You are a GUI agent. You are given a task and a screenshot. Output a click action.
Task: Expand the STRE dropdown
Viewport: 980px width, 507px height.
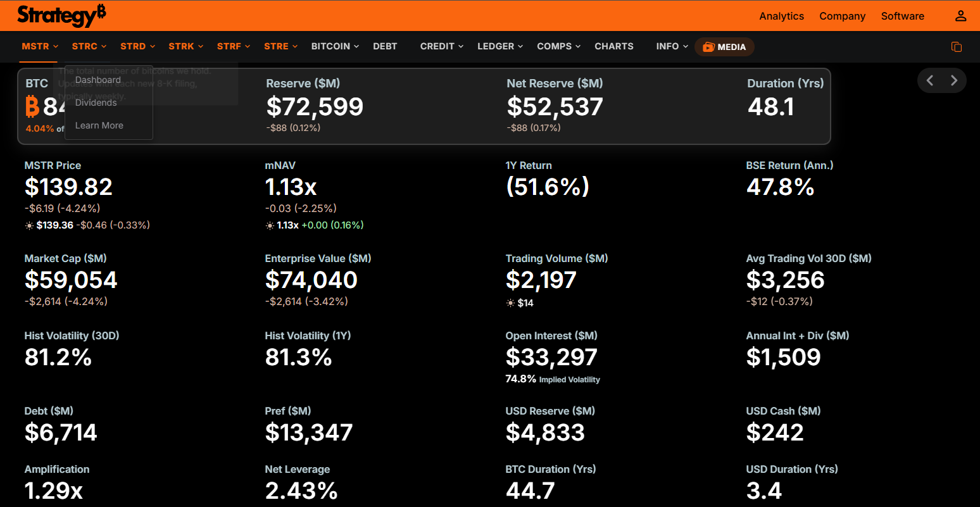pos(281,46)
